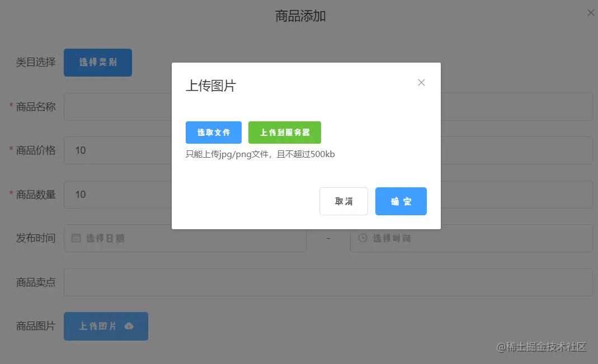The image size is (598, 364).
Task: Confirm upload with 确定 button
Action: 401,201
